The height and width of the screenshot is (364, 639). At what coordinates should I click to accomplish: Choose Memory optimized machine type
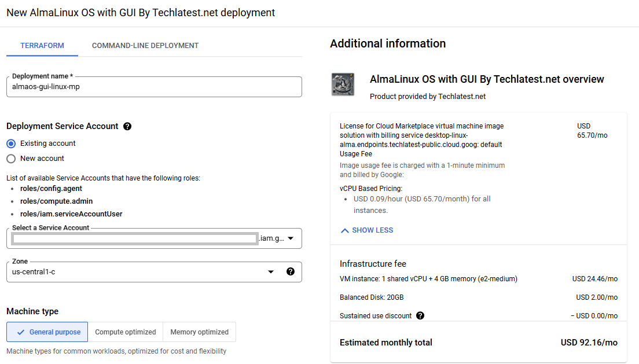[199, 332]
